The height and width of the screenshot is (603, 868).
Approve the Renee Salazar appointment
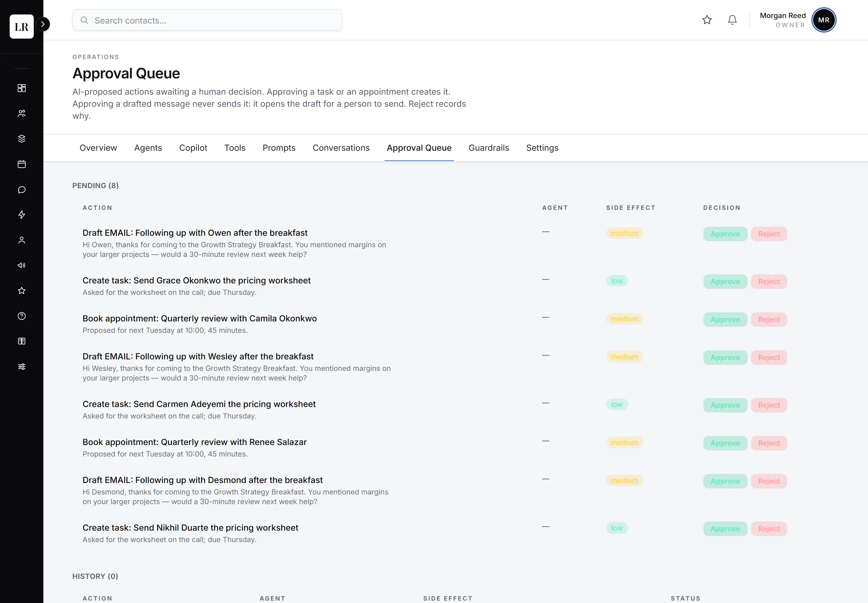pyautogui.click(x=725, y=443)
